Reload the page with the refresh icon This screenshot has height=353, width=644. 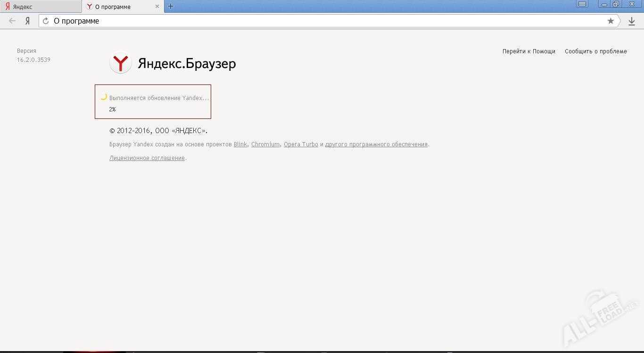point(45,21)
